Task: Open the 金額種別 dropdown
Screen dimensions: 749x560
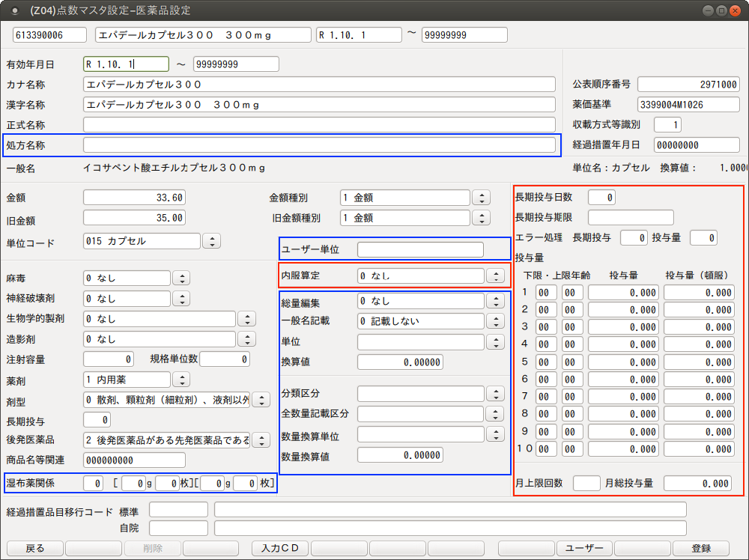Action: click(481, 198)
